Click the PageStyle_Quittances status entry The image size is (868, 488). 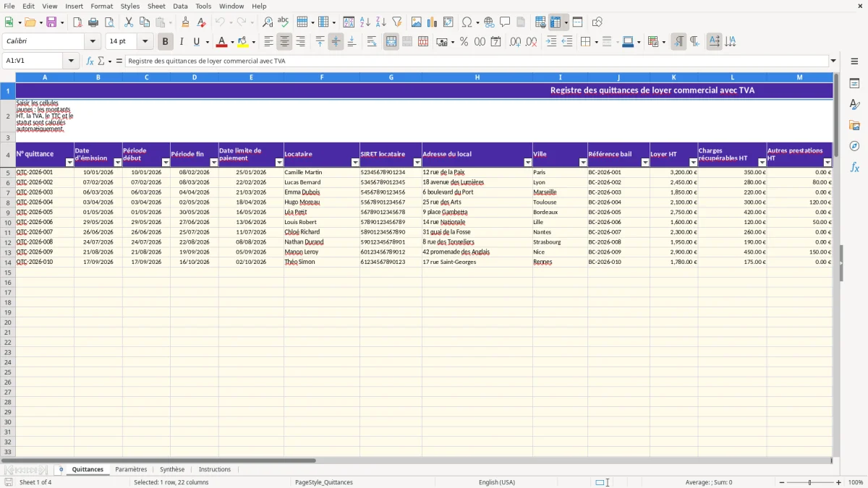[x=324, y=482]
